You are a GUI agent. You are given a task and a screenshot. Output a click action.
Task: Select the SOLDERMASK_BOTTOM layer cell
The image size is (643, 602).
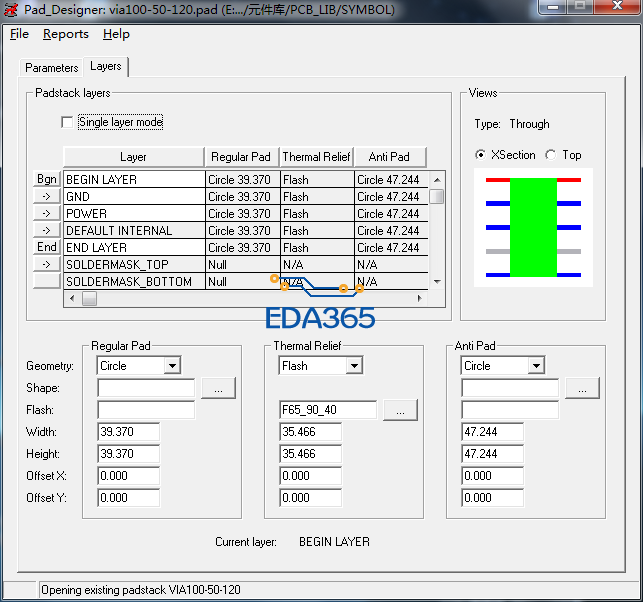(135, 282)
